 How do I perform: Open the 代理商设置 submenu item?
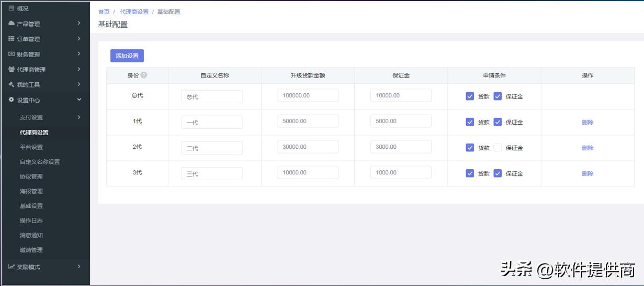click(34, 133)
